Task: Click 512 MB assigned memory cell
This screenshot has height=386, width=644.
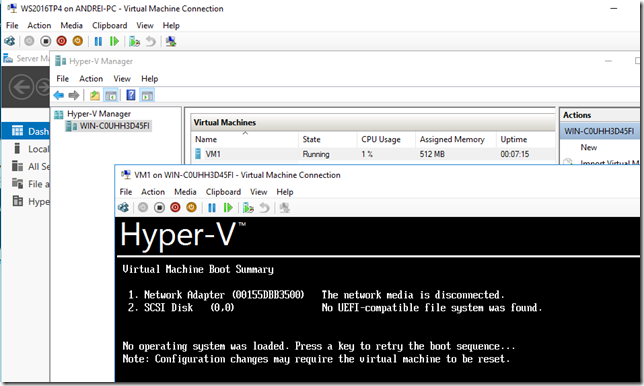Action: tap(432, 154)
